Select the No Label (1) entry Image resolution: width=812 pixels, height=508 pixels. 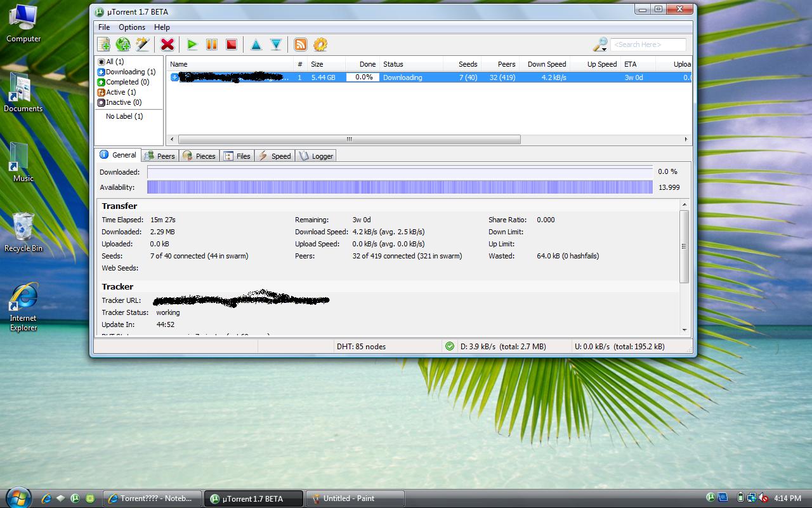point(124,116)
